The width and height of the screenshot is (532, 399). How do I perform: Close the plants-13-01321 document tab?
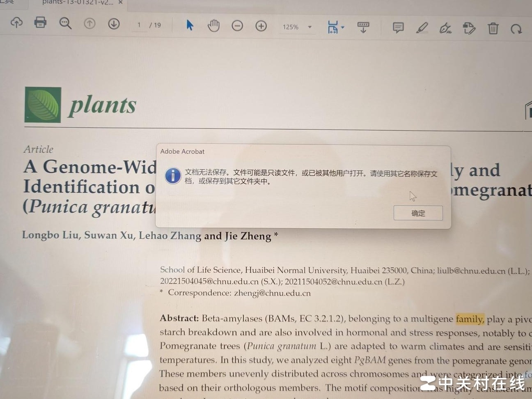click(121, 2)
